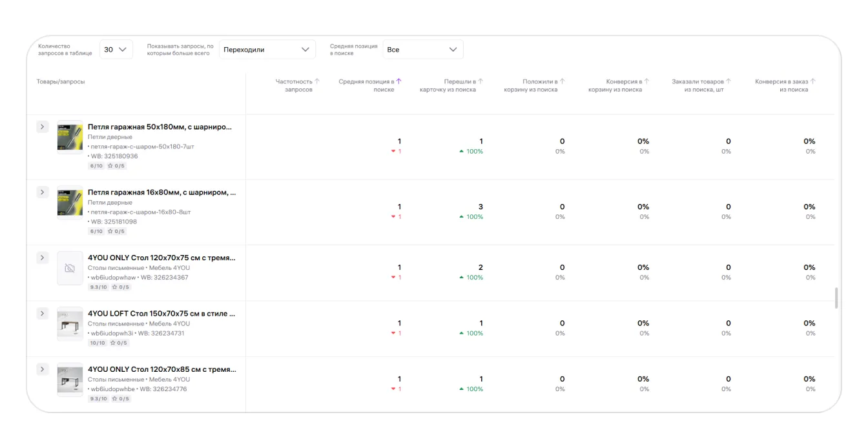Click thumbnail of Петля гаражная 50x180мм
Viewport: 868px width, 448px height.
(70, 137)
